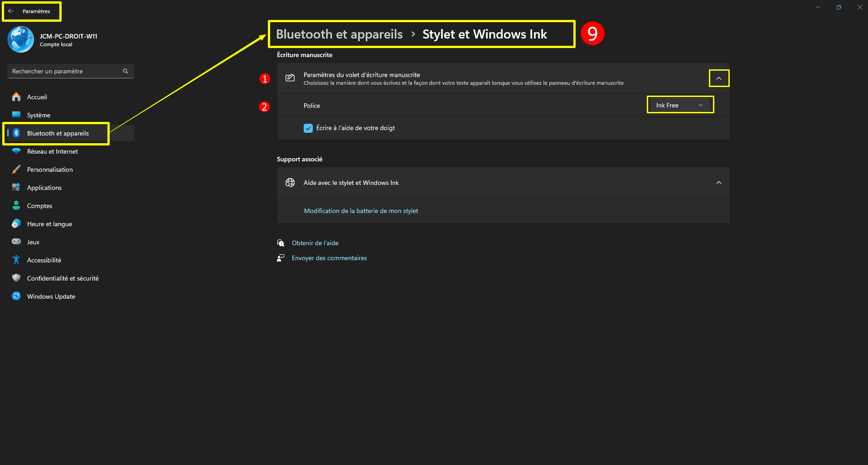
Task: Click the Applications icon in sidebar
Action: point(16,188)
